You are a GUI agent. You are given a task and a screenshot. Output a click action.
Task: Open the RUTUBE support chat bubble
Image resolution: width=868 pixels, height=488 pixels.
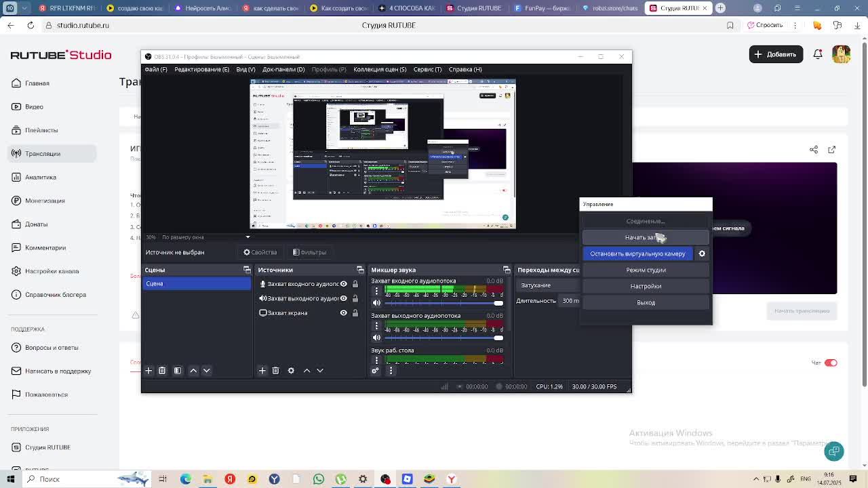pyautogui.click(x=834, y=451)
